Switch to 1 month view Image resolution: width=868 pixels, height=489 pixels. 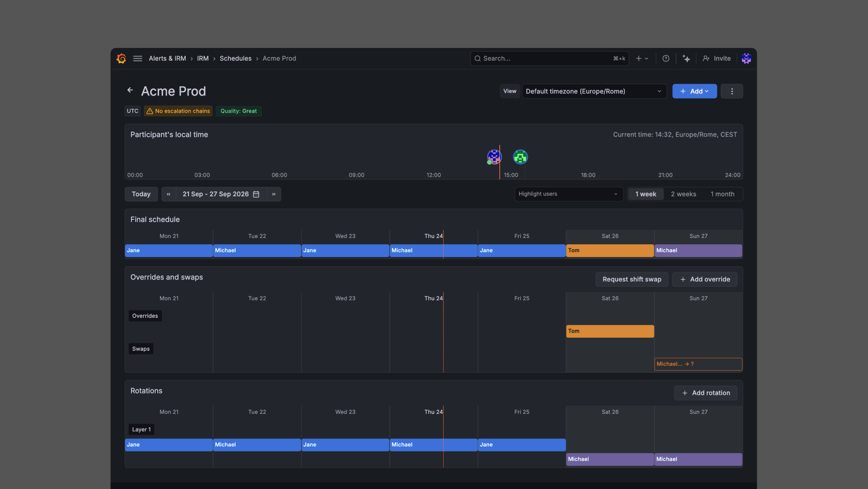click(722, 194)
